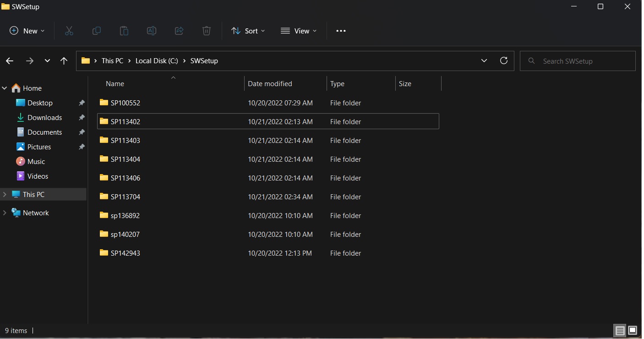
Task: Click Local Disk (C:) in breadcrumb path
Action: (157, 61)
